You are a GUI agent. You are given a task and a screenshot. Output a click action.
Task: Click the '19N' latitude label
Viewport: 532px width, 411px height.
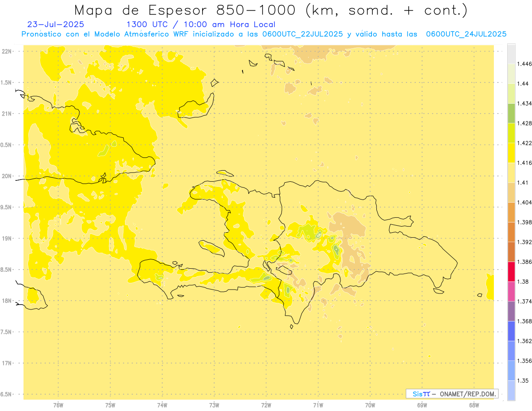(8, 239)
